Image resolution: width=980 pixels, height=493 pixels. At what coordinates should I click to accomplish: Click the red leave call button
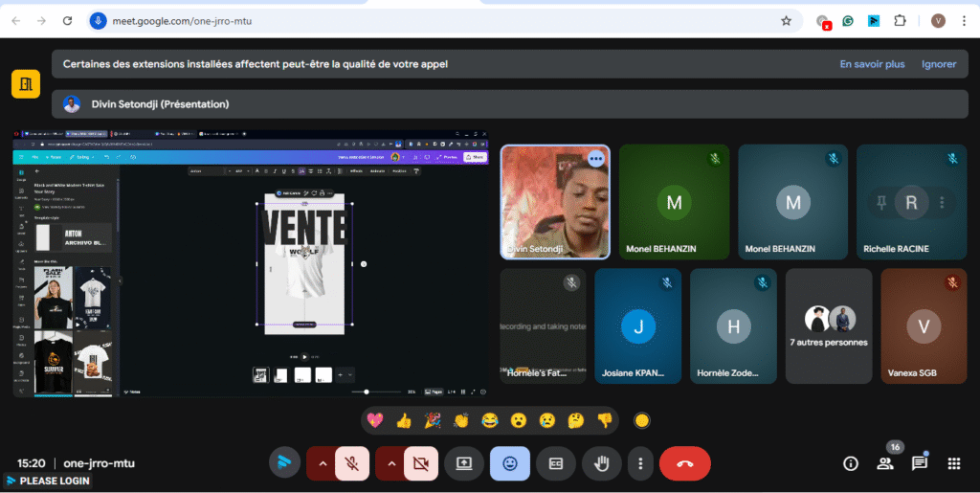click(x=684, y=463)
